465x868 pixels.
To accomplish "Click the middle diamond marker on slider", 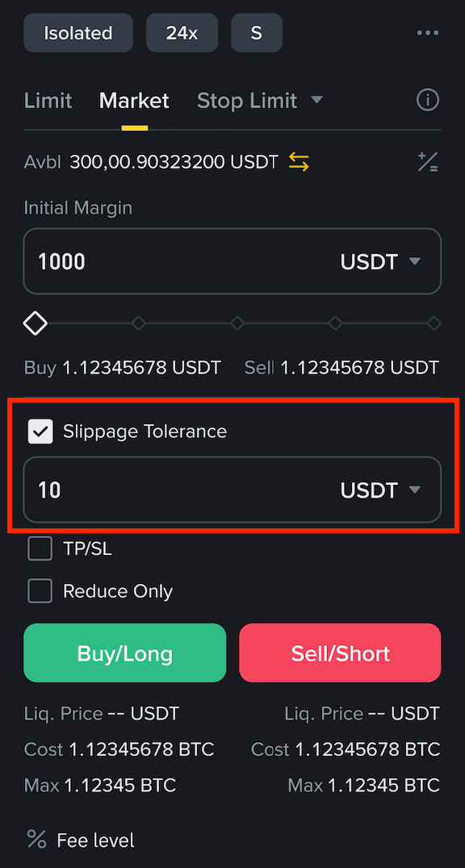I will tap(237, 323).
